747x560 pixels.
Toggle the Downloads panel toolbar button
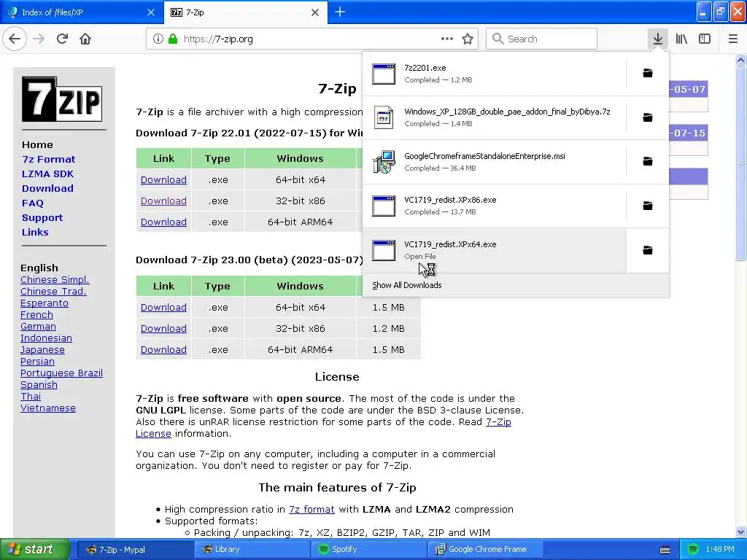657,39
